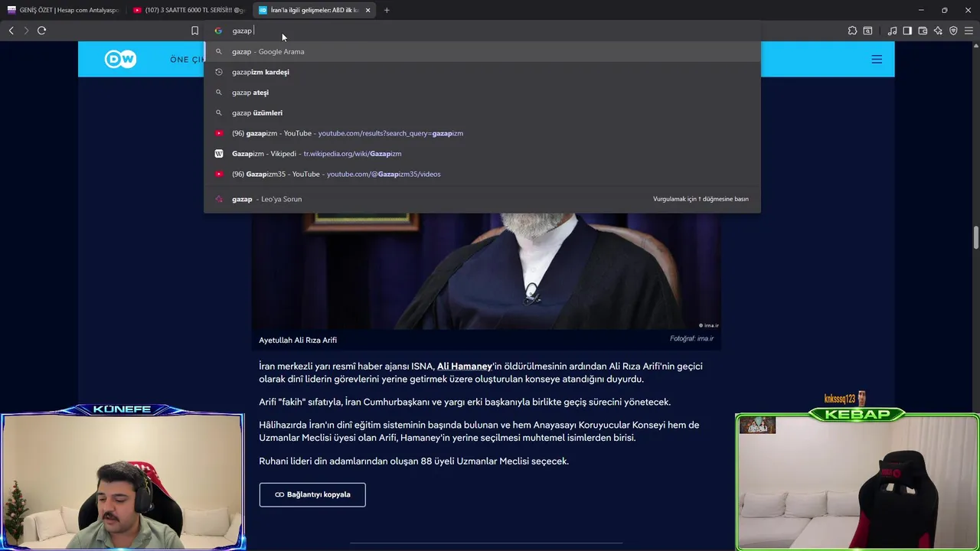
Task: Select 'gazap üzümleri' search suggestion
Action: (482, 112)
